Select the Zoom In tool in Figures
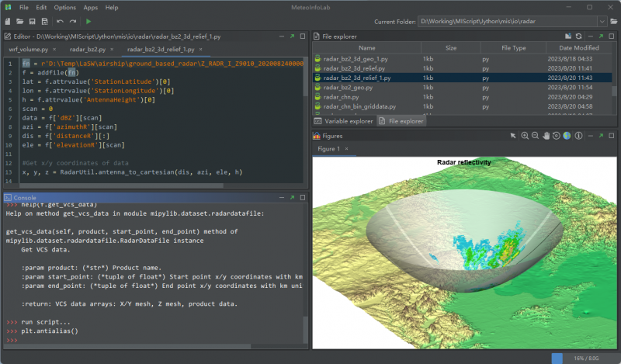The width and height of the screenshot is (621, 364). (x=525, y=136)
